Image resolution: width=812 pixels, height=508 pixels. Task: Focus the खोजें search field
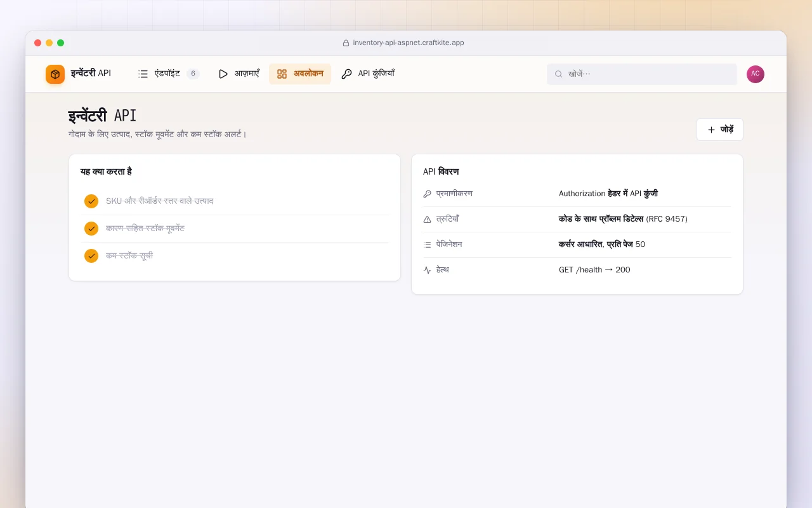642,74
